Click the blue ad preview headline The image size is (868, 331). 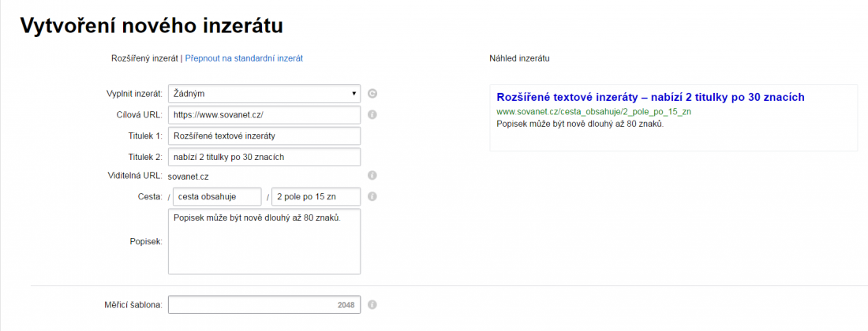(650, 97)
